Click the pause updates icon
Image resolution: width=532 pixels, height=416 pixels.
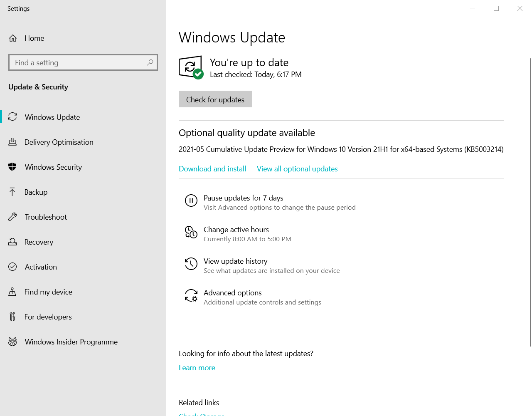point(191,201)
